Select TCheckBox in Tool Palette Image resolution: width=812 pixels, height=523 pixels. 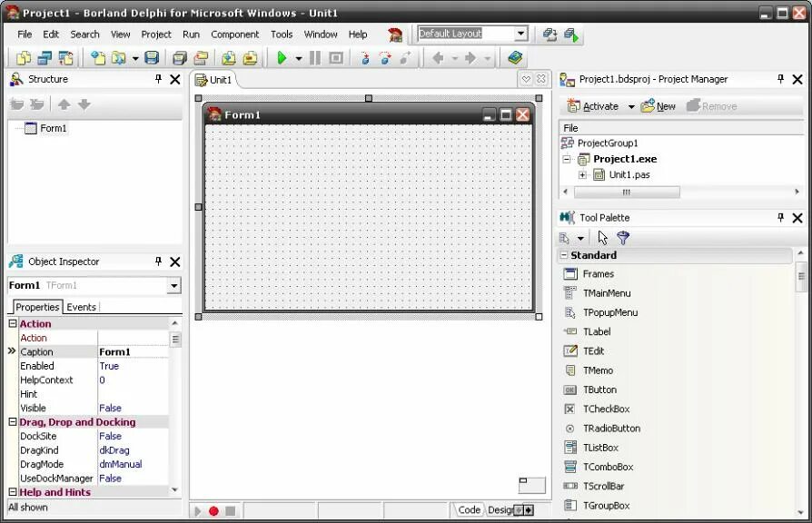[x=606, y=409]
